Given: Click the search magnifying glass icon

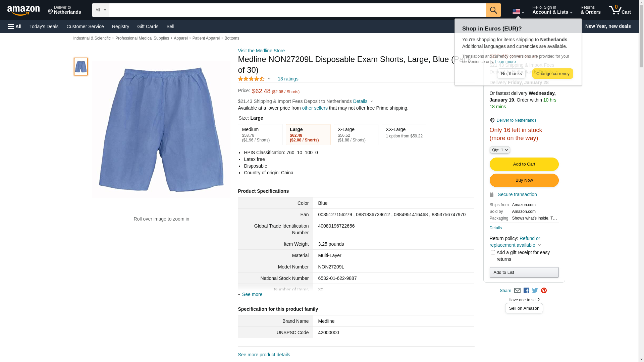Looking at the screenshot, I should pos(493,10).
